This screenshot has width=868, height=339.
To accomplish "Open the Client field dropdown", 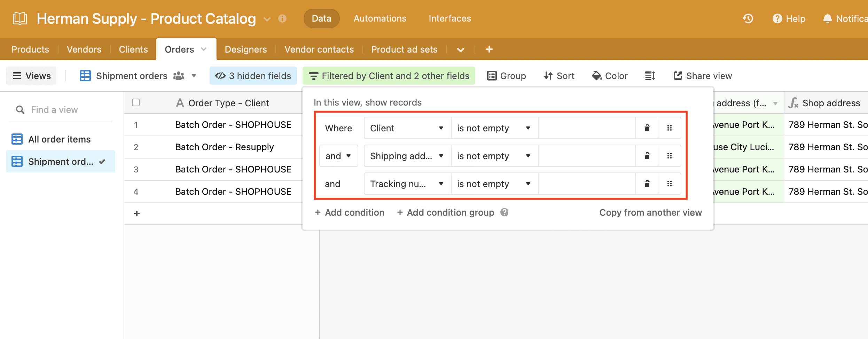I will pyautogui.click(x=406, y=128).
